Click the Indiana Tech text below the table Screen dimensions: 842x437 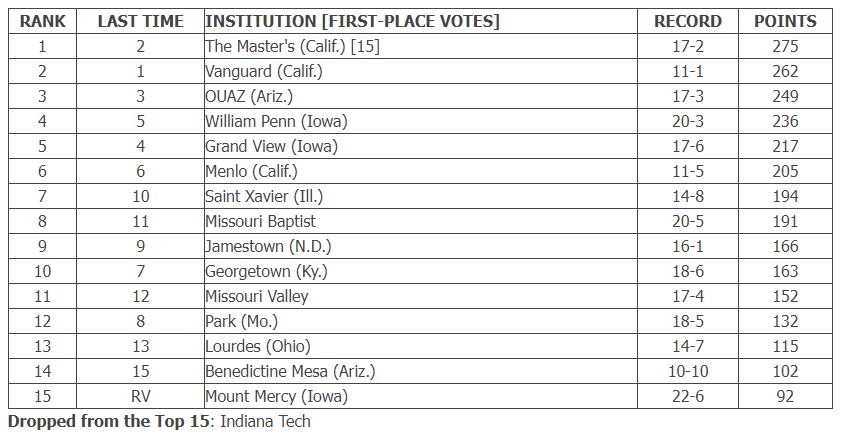tap(265, 421)
